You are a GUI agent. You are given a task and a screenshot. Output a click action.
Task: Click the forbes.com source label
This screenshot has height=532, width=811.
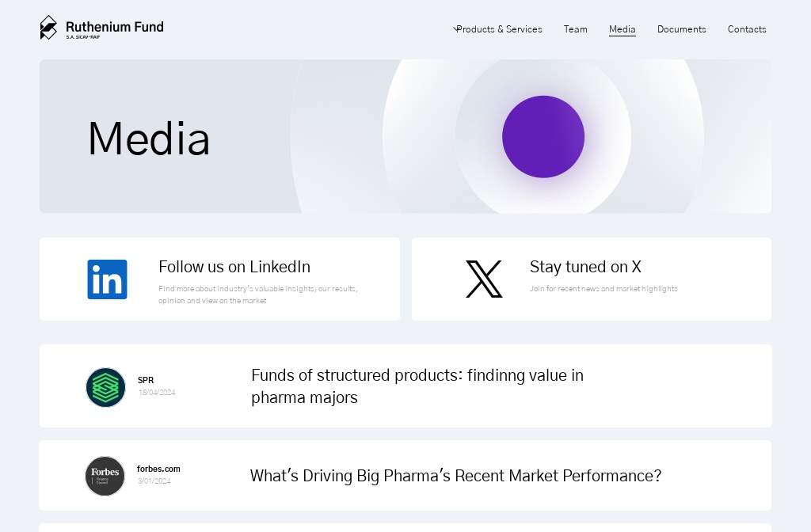tap(158, 469)
